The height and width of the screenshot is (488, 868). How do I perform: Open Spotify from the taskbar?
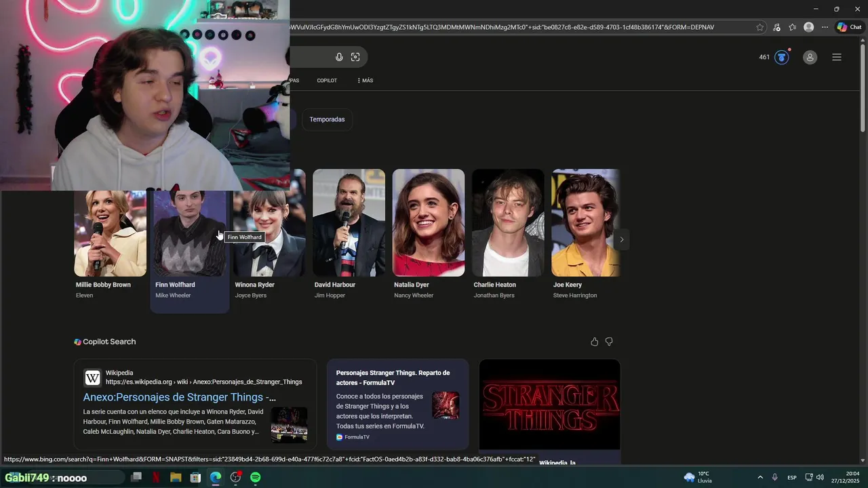click(x=256, y=477)
